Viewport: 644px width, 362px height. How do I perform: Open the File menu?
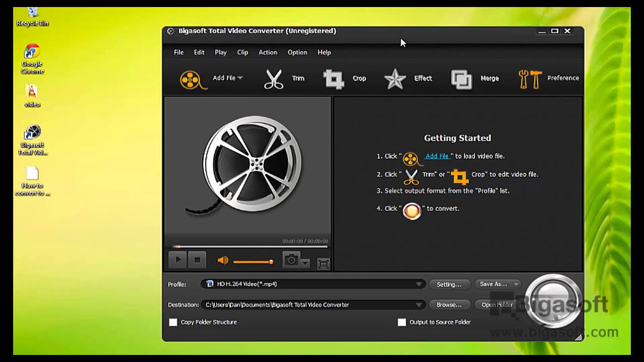pyautogui.click(x=179, y=52)
